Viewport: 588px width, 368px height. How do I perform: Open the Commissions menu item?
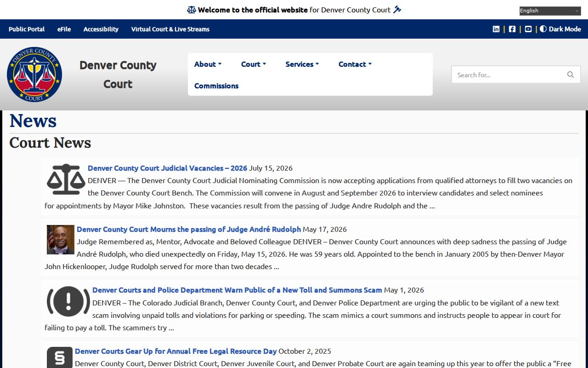(216, 86)
